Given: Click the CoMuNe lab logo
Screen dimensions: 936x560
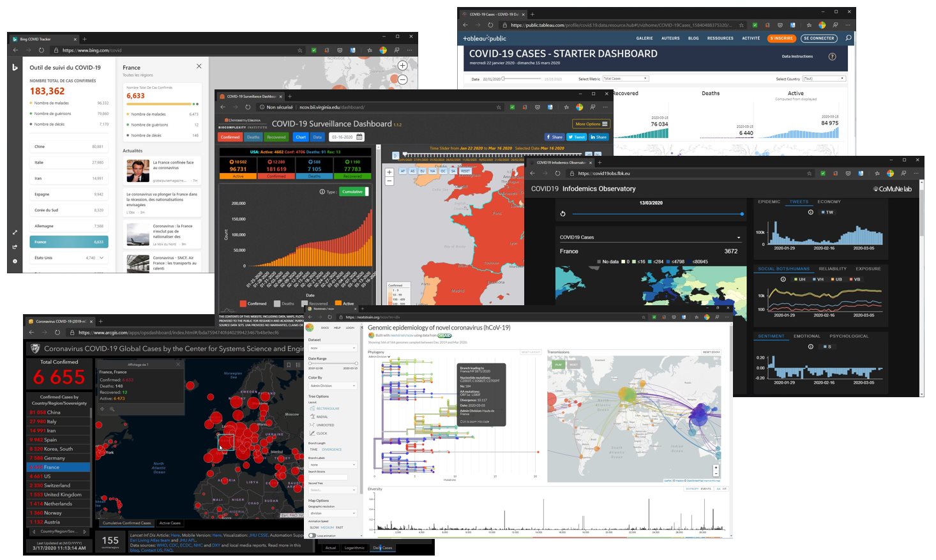Looking at the screenshot, I should (x=892, y=189).
